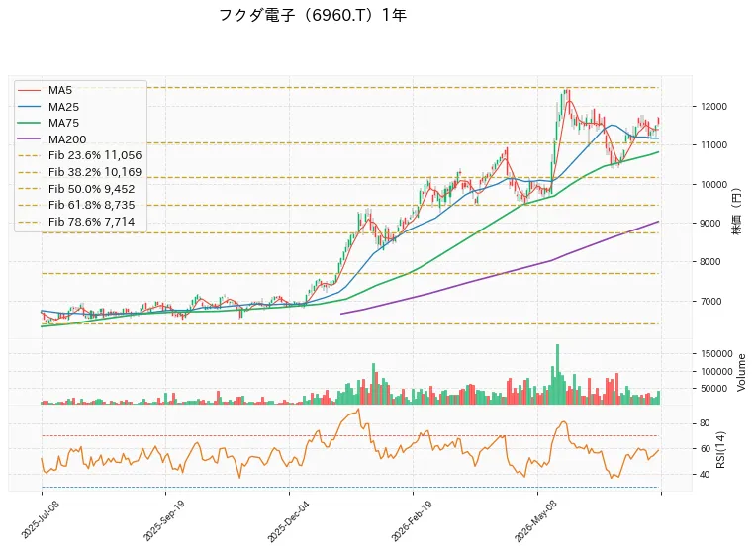The width and height of the screenshot is (756, 552).
Task: Click the 2026-May-08 date axis label
Action: click(x=535, y=521)
